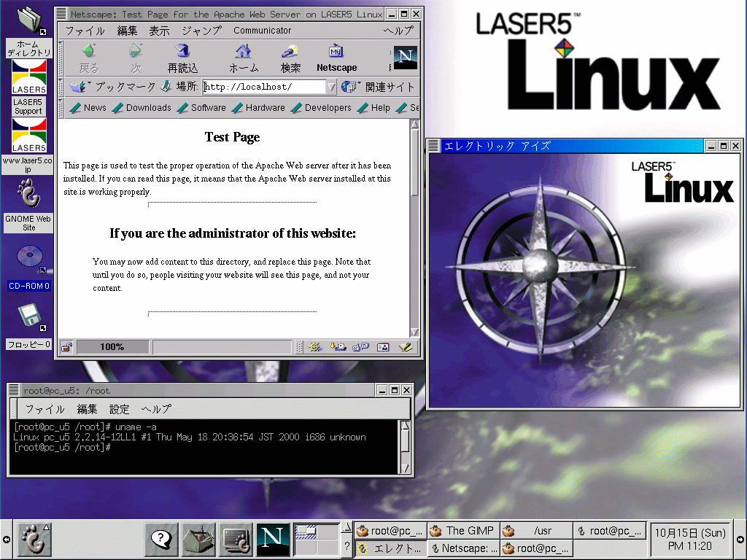This screenshot has height=560, width=747.
Task: Open Netscape's 表示 menu
Action: coord(159,31)
